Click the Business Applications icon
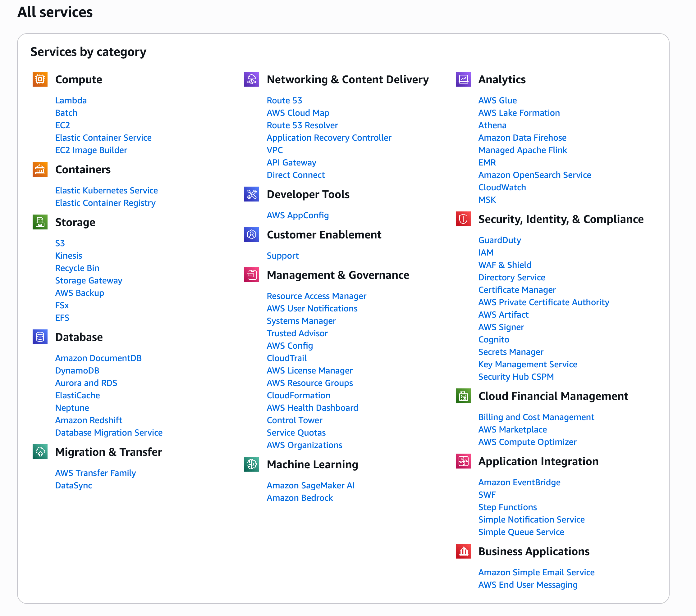This screenshot has width=696, height=616. pos(463,551)
